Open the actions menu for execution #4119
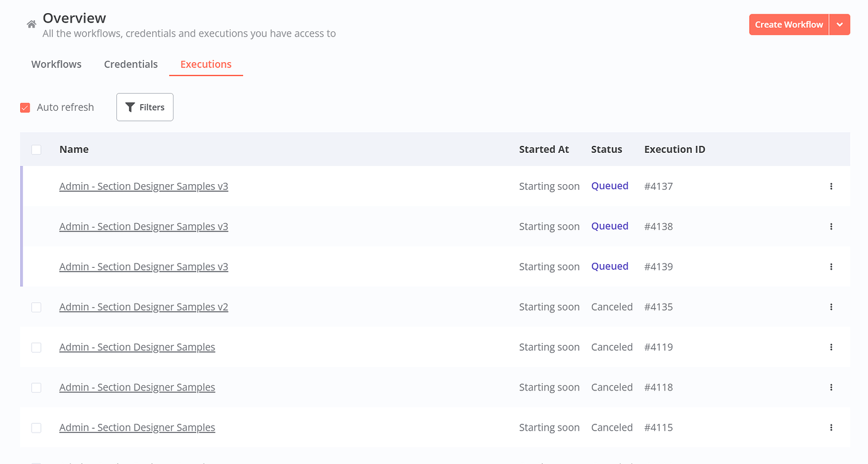This screenshot has height=464, width=868. [831, 347]
